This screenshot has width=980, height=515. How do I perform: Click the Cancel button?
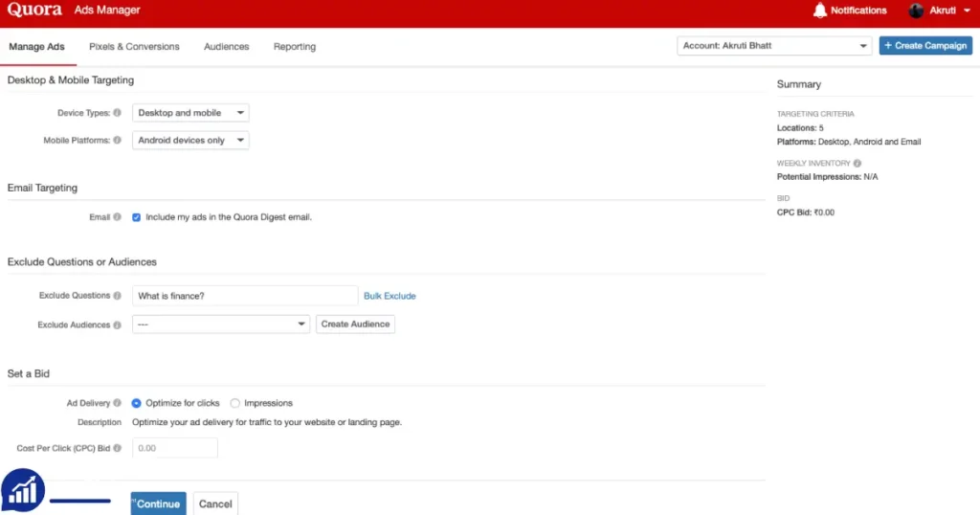click(215, 504)
